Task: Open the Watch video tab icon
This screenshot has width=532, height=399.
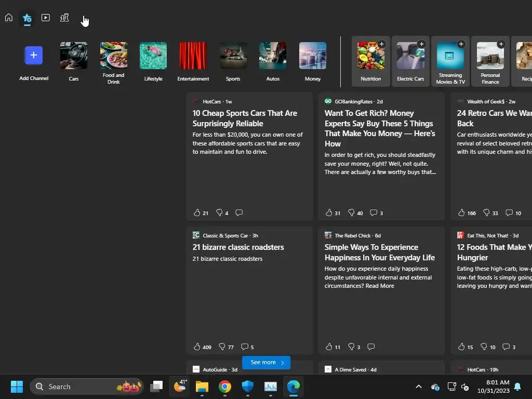Action: coord(46,18)
